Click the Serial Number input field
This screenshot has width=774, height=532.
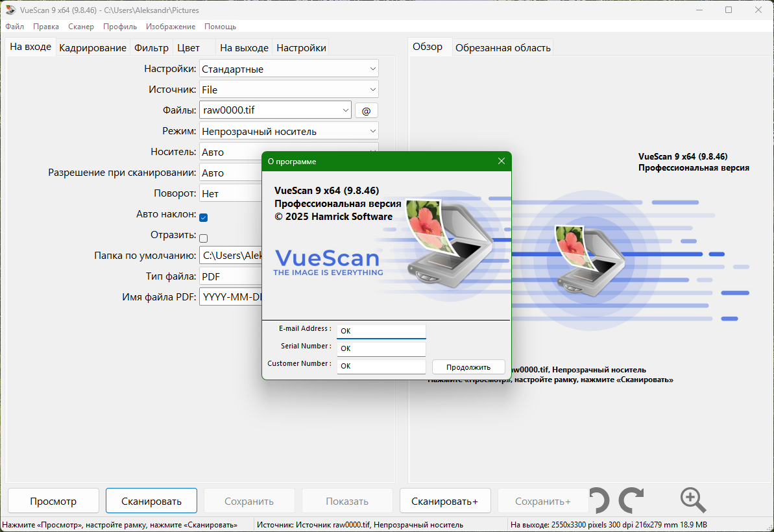(x=381, y=348)
